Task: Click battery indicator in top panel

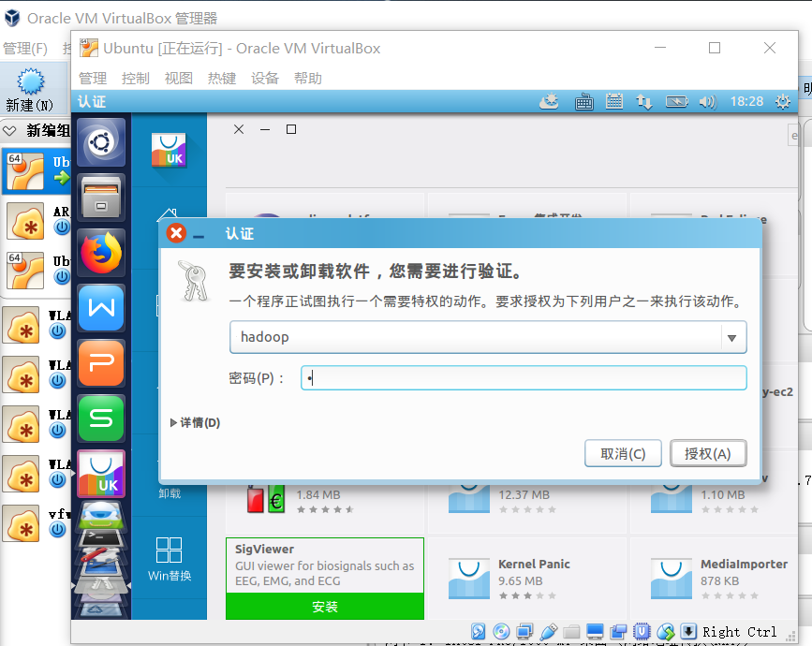Action: coord(677,101)
